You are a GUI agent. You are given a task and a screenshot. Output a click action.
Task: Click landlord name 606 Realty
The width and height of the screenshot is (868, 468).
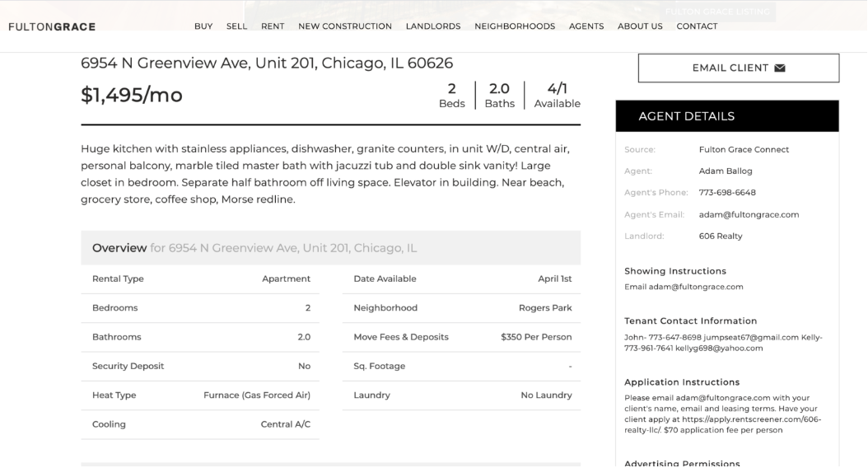click(721, 236)
